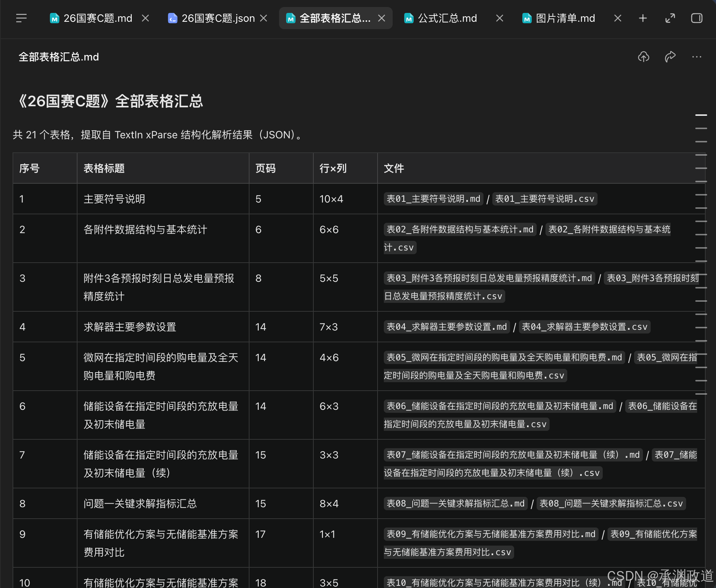The image size is (716, 588).
Task: Click 表07_储能设备…（续）.md file code
Action: point(513,455)
